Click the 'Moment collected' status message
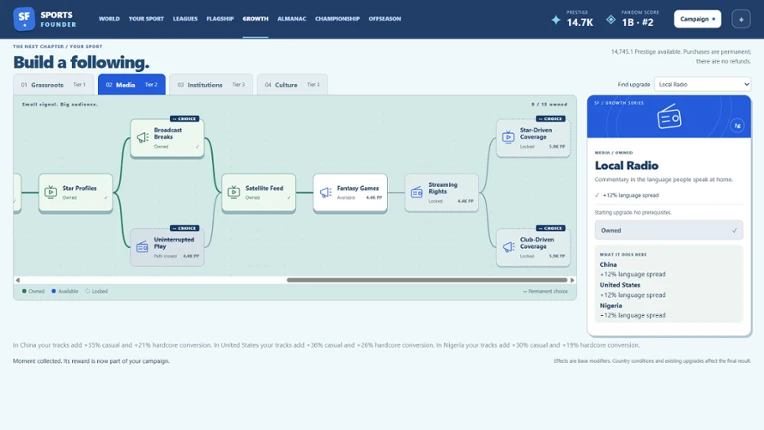The width and height of the screenshot is (764, 430). [x=91, y=361]
